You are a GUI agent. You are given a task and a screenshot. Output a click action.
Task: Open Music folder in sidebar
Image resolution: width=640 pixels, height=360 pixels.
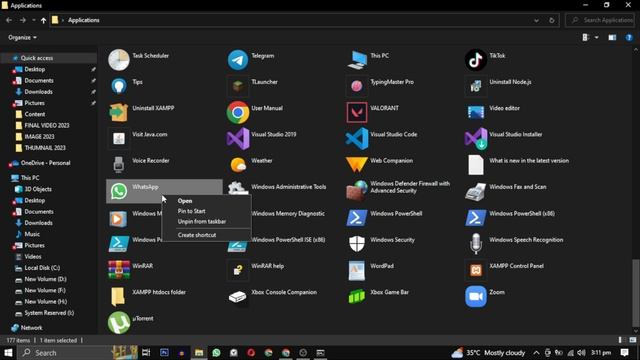point(32,234)
